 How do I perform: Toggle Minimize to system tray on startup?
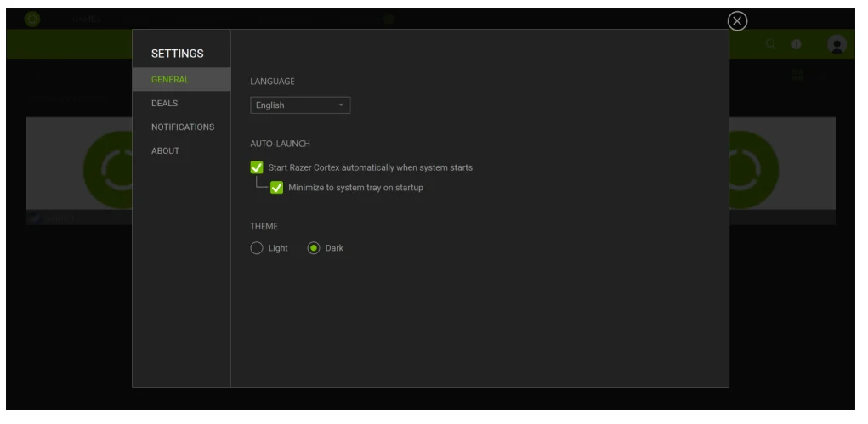(277, 188)
